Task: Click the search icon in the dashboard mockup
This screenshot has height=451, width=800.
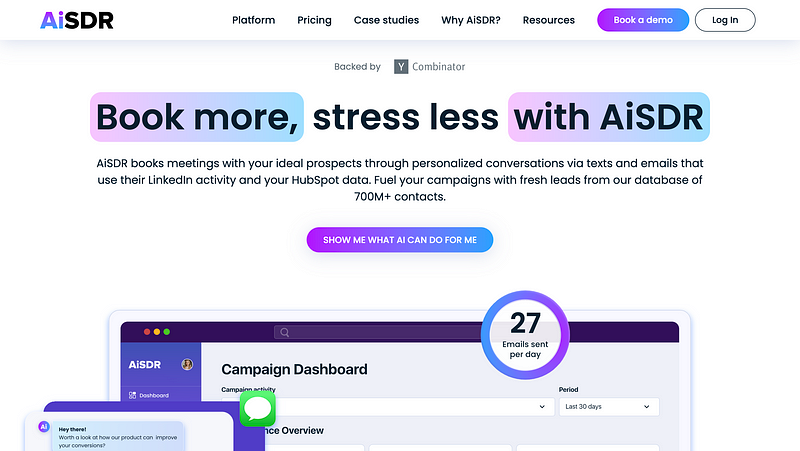Action: pyautogui.click(x=285, y=333)
